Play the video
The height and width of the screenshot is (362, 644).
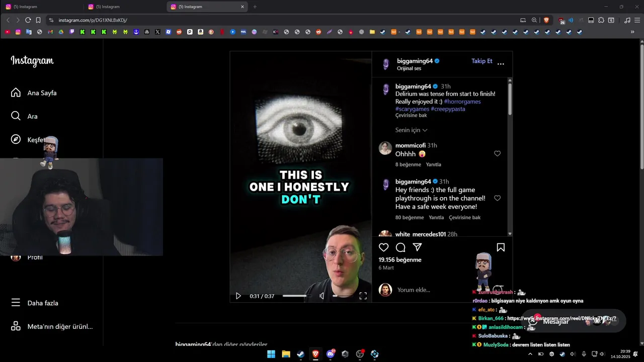pos(238,296)
